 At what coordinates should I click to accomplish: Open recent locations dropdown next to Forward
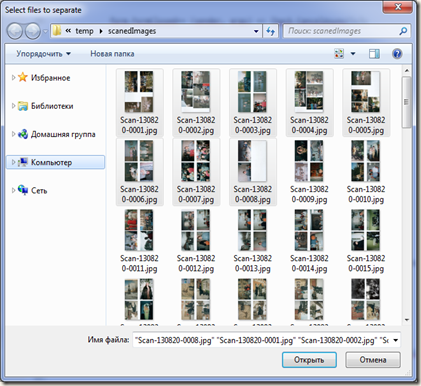coord(45,32)
